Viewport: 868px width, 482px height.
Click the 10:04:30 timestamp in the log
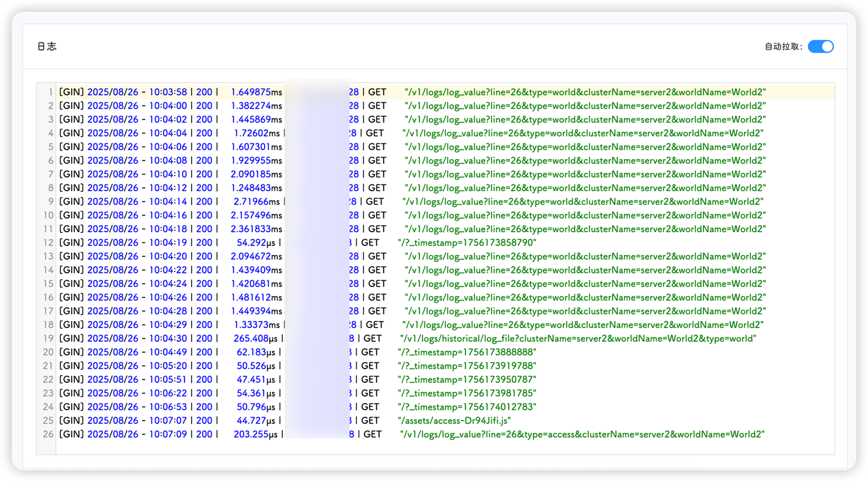click(x=168, y=339)
